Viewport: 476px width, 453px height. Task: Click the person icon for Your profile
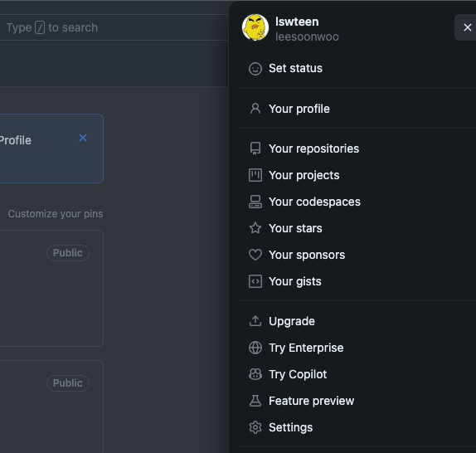click(x=255, y=109)
